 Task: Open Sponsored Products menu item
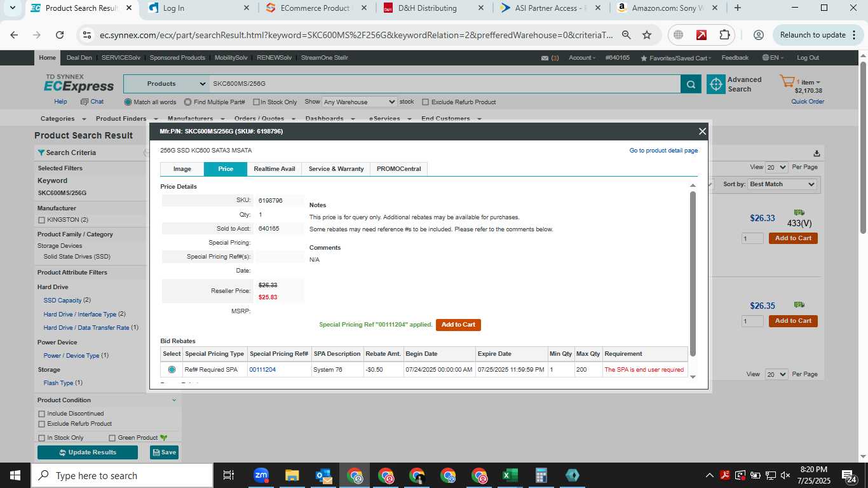click(177, 58)
